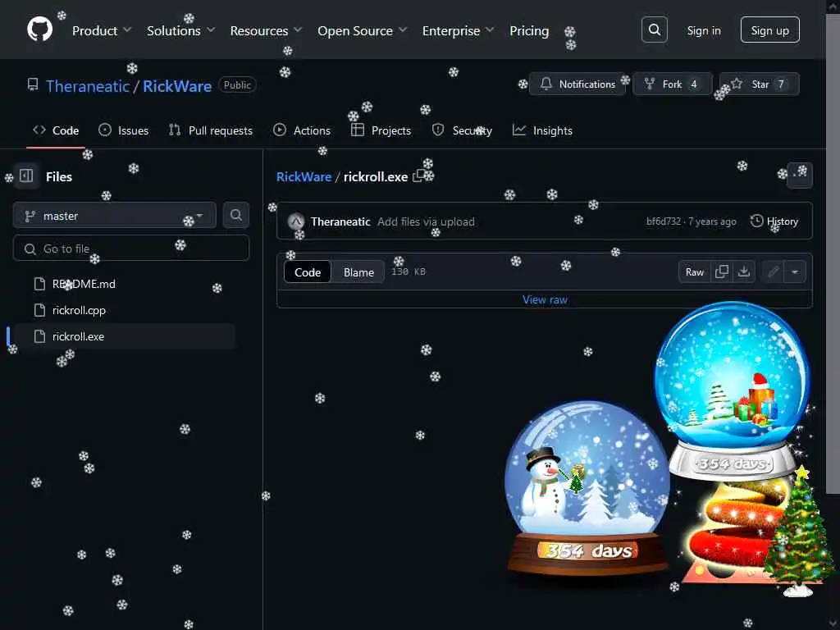Open the GitHub homepage logo
This screenshot has width=840, height=630.
(39, 30)
